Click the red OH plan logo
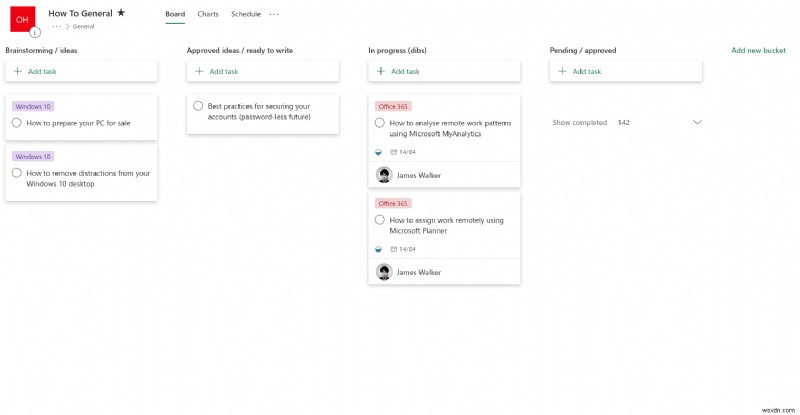 [x=22, y=19]
